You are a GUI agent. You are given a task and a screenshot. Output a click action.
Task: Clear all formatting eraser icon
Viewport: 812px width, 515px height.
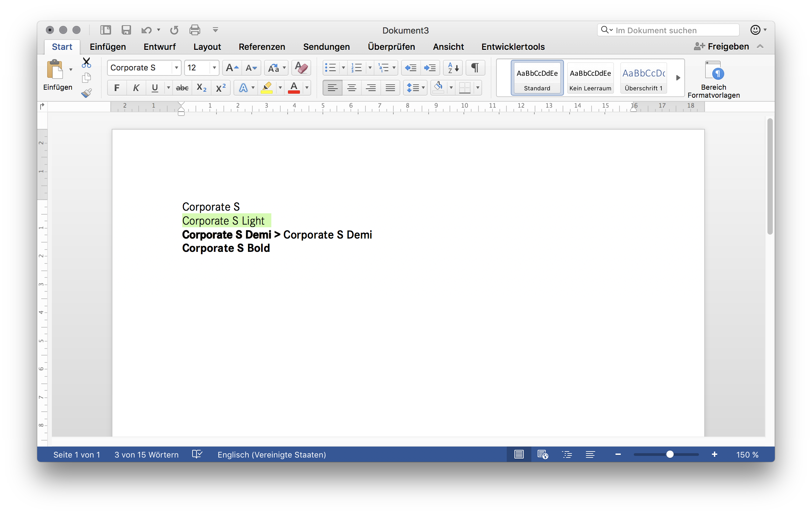[x=301, y=68]
